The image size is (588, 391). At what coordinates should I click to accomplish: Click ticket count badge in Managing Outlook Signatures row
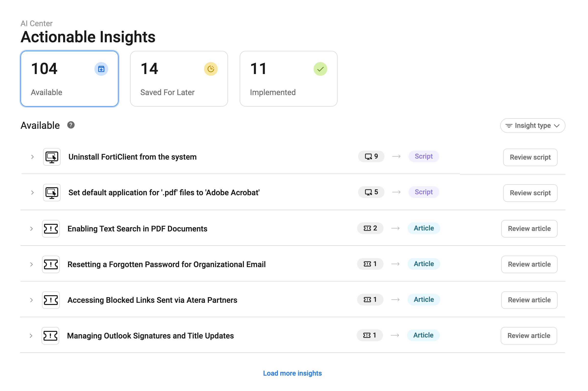(x=370, y=335)
